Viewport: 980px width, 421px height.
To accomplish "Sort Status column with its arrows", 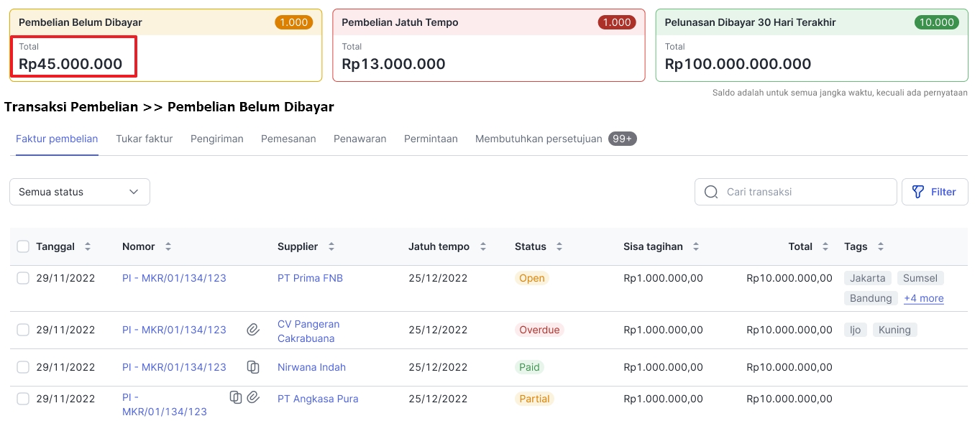I will pyautogui.click(x=559, y=246).
